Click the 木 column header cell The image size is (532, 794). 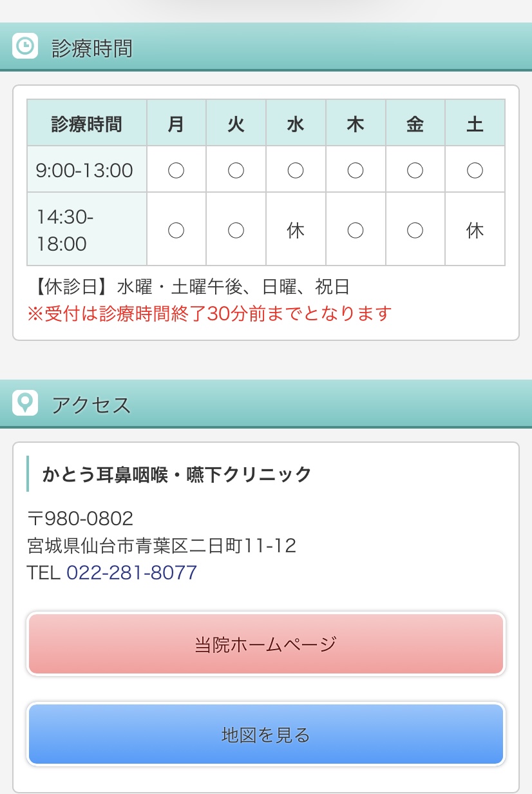pyautogui.click(x=356, y=122)
